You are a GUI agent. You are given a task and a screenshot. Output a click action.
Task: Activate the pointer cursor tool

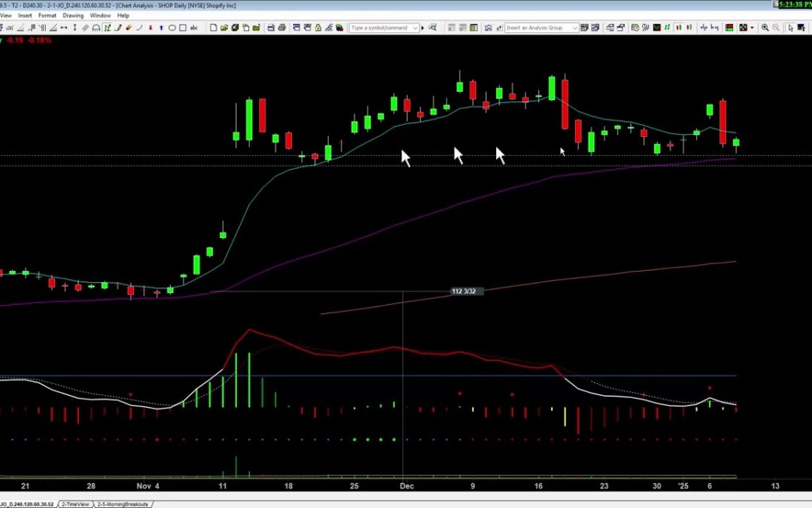tap(790, 28)
